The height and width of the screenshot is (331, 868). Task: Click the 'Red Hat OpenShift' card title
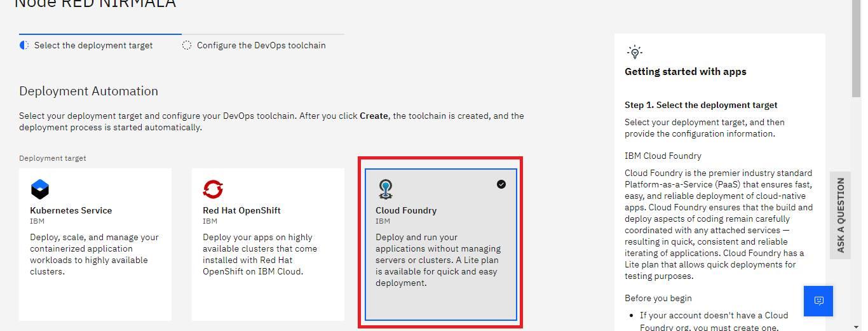[241, 210]
